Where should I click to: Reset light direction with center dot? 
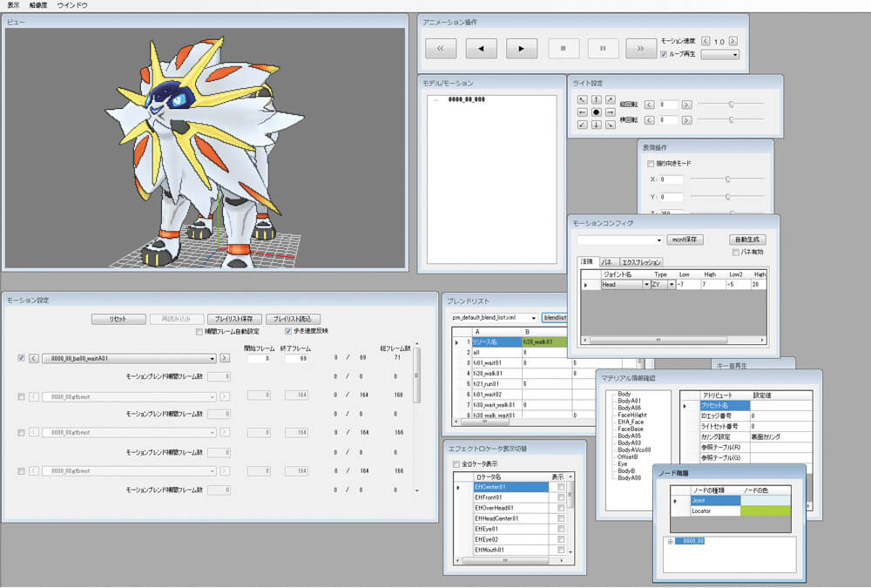point(596,112)
